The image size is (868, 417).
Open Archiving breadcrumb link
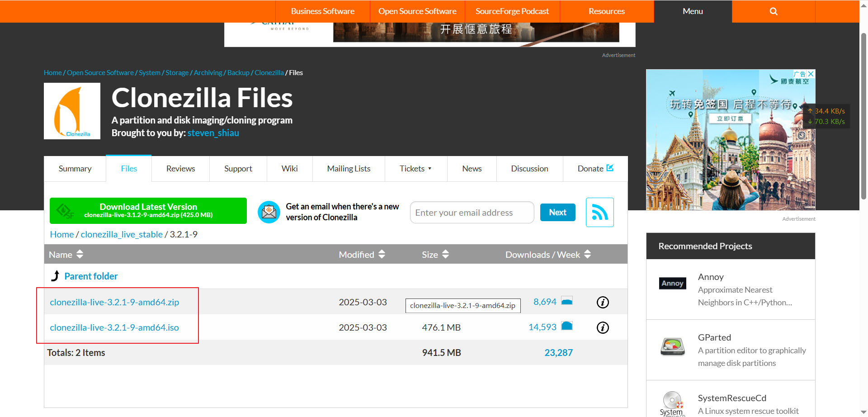coord(208,73)
